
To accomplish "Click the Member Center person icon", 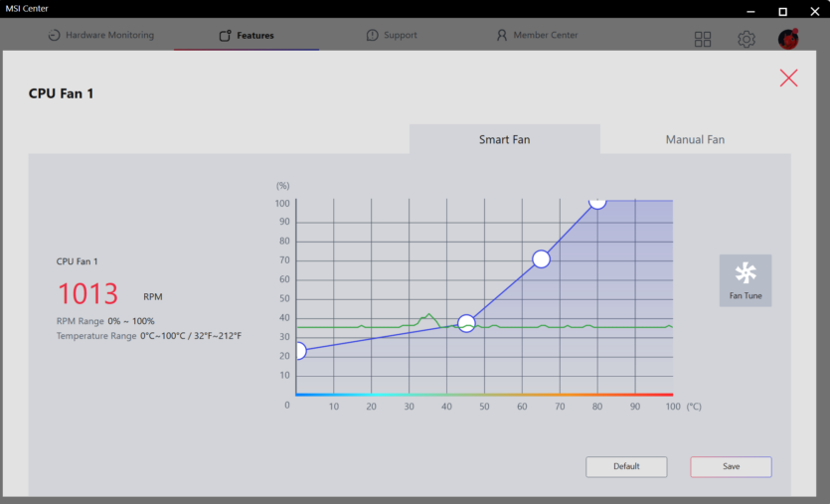I will pyautogui.click(x=501, y=35).
